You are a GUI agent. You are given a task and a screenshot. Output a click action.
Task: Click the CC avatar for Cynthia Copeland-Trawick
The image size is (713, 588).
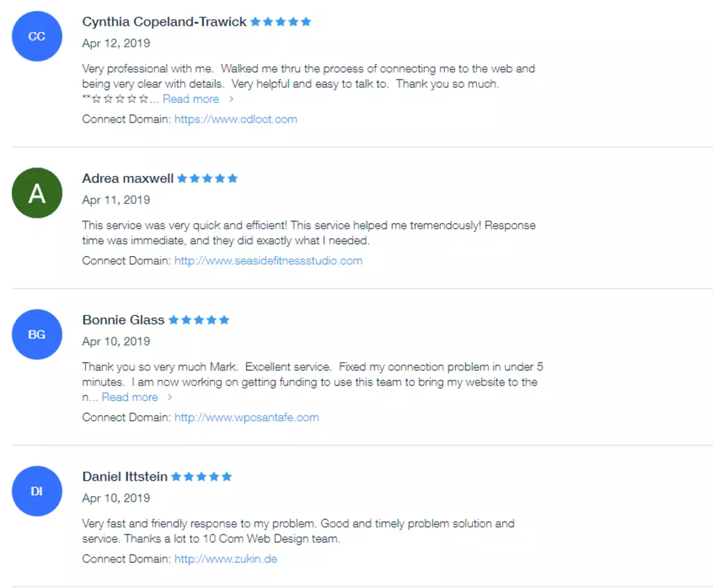pyautogui.click(x=37, y=36)
